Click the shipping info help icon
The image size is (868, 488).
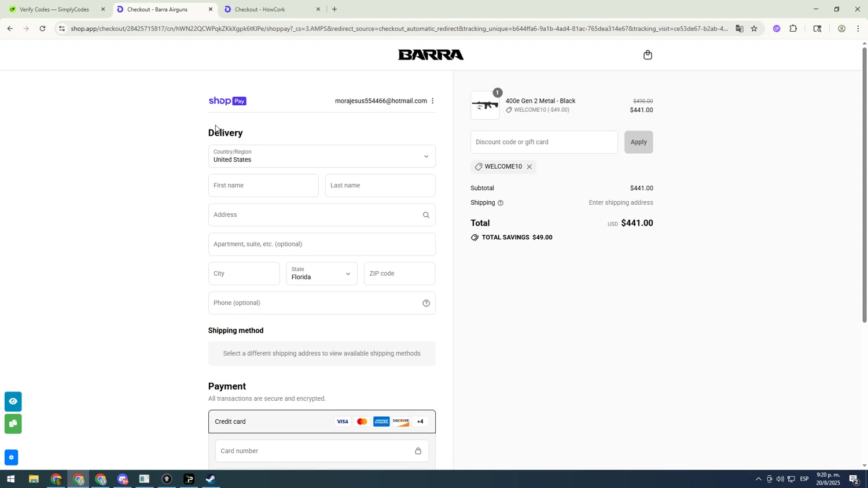coord(501,203)
